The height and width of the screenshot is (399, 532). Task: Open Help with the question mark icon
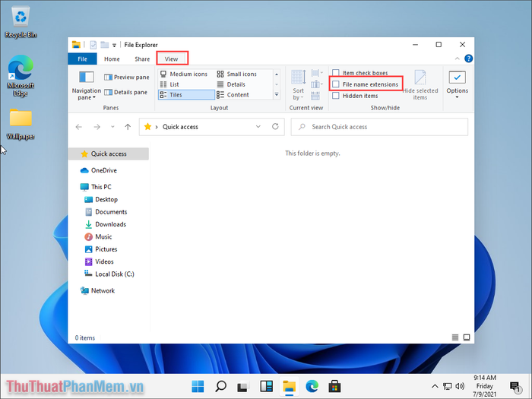pos(468,59)
